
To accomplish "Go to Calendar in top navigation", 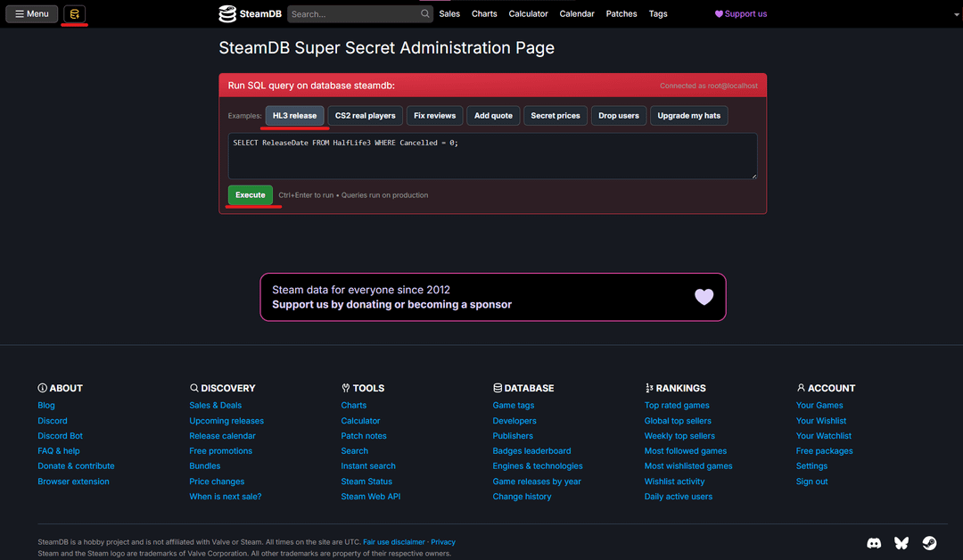I will tap(577, 14).
